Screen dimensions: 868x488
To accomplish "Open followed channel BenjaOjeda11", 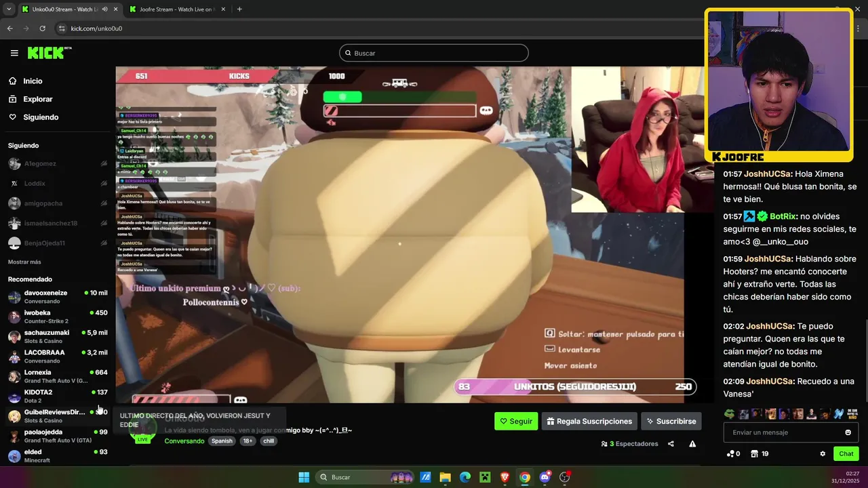I will point(57,243).
